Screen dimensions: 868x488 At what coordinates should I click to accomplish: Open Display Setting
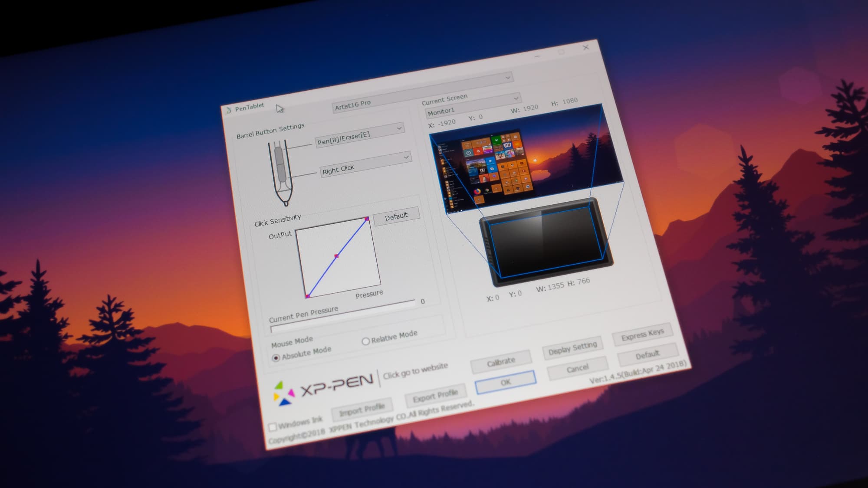pyautogui.click(x=572, y=348)
